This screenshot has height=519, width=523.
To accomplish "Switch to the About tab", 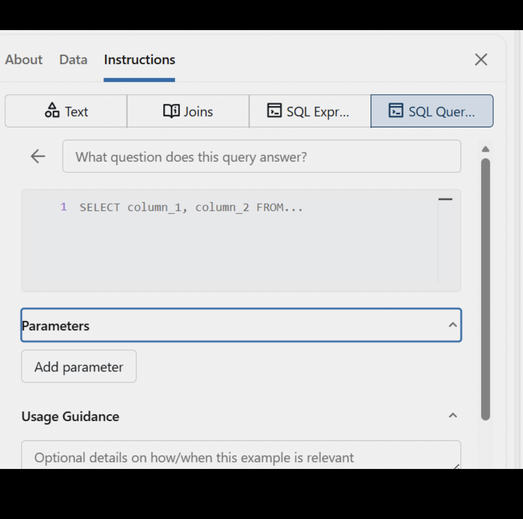I will click(24, 60).
